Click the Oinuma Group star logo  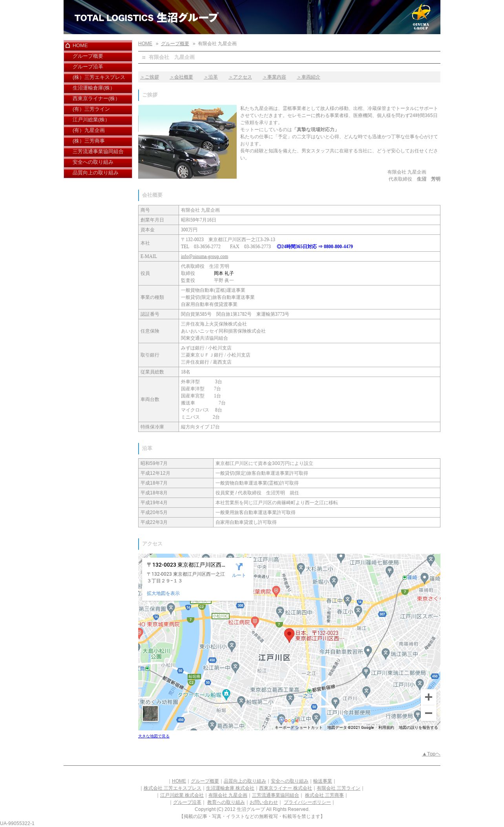pos(421,17)
